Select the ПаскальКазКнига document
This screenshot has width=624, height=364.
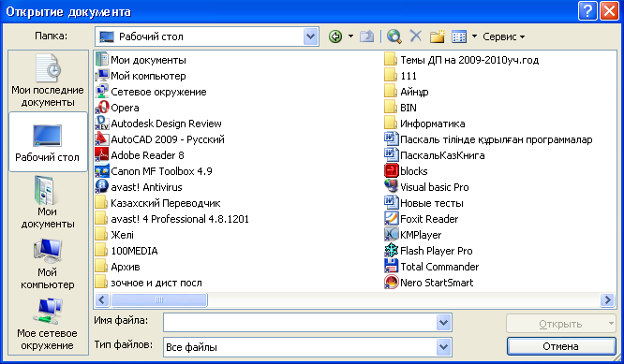click(x=435, y=155)
